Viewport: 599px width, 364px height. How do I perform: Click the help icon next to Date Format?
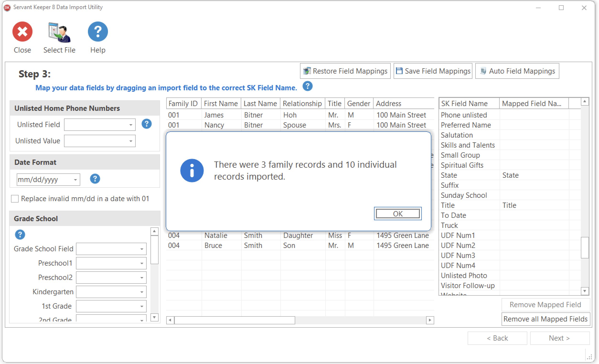click(x=95, y=179)
